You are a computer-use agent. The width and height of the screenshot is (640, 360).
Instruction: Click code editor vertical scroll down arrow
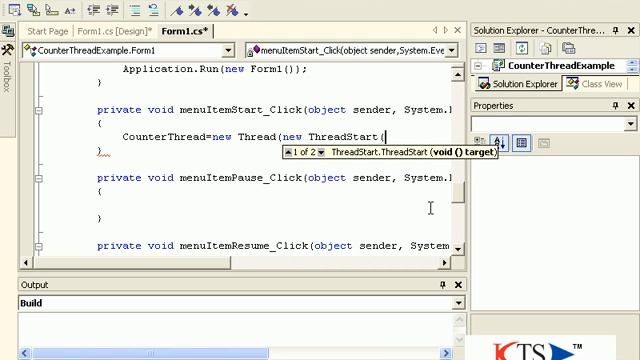[458, 249]
